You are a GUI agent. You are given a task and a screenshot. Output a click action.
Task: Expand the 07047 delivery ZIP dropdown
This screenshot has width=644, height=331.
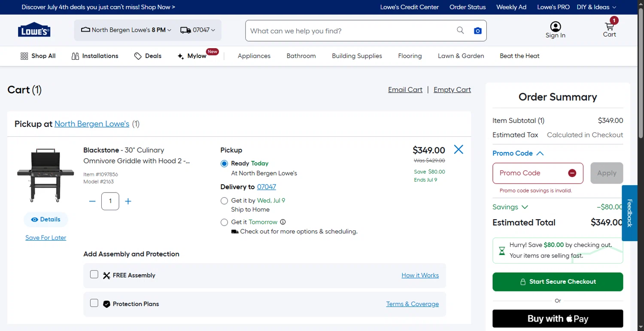pyautogui.click(x=198, y=30)
